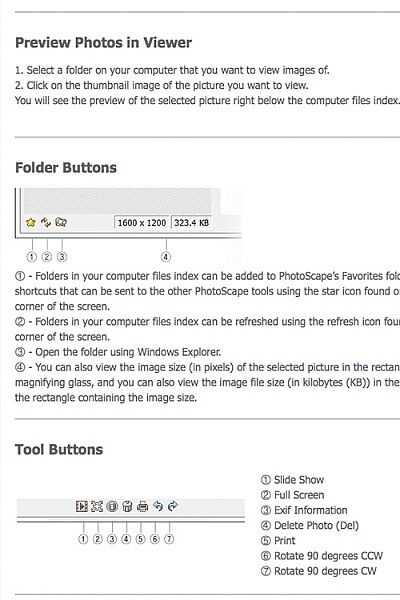Click circled number 4 under folder toolbar
400x600 pixels.
(166, 257)
